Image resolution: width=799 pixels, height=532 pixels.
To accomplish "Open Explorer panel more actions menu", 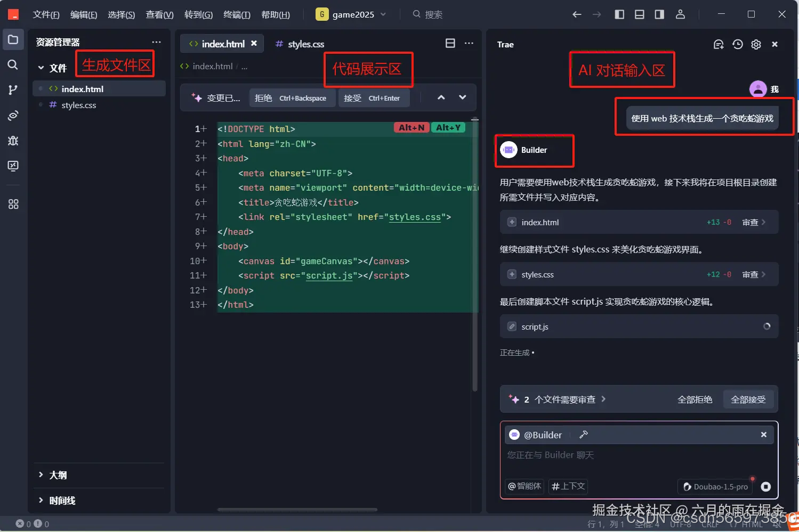I will pyautogui.click(x=156, y=42).
